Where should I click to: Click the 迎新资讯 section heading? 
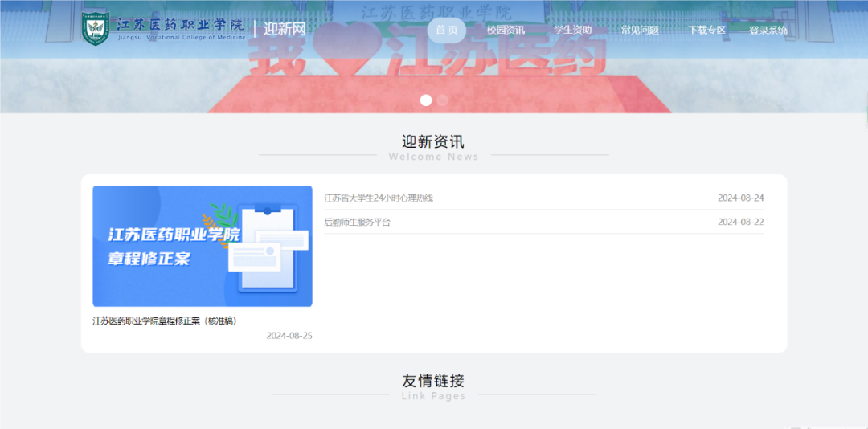pyautogui.click(x=433, y=142)
